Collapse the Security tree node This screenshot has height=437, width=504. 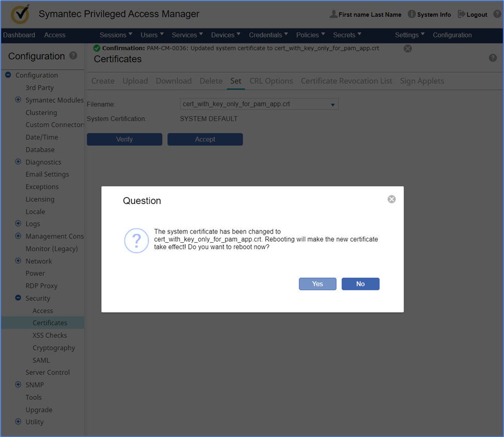coord(19,298)
